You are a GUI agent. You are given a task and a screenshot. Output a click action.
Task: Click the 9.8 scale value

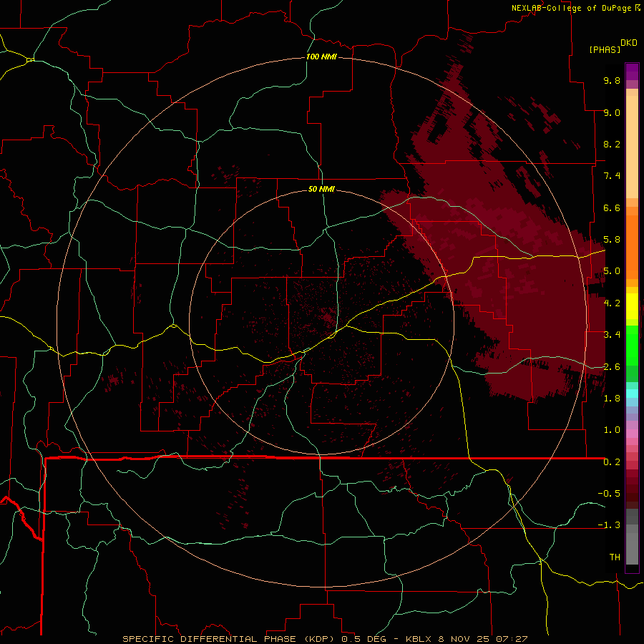tap(612, 80)
